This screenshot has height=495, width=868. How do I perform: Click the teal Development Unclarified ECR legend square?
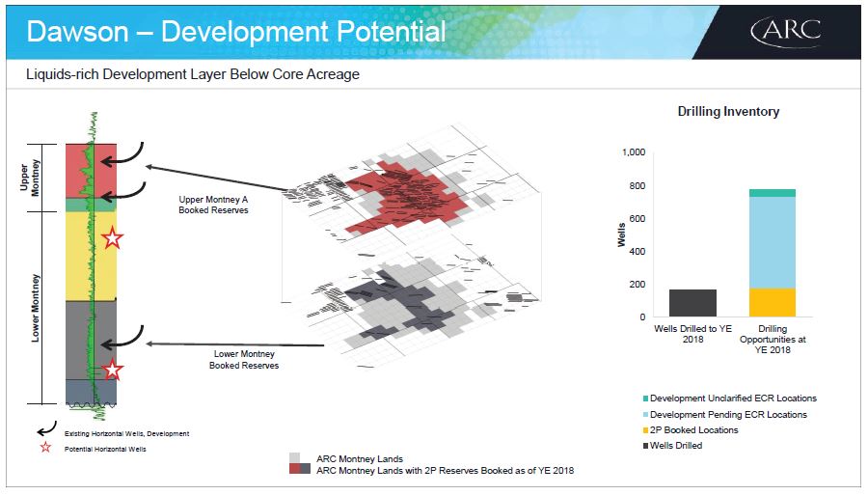[645, 399]
